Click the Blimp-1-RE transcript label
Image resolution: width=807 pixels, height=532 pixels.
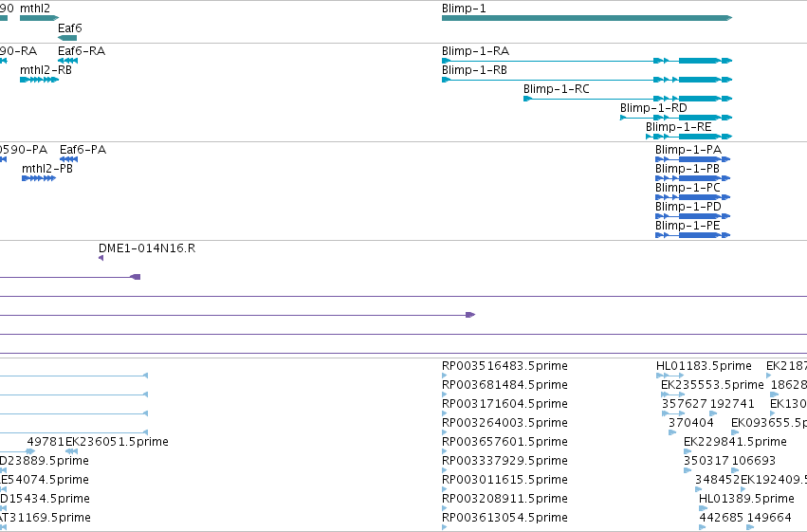click(678, 127)
